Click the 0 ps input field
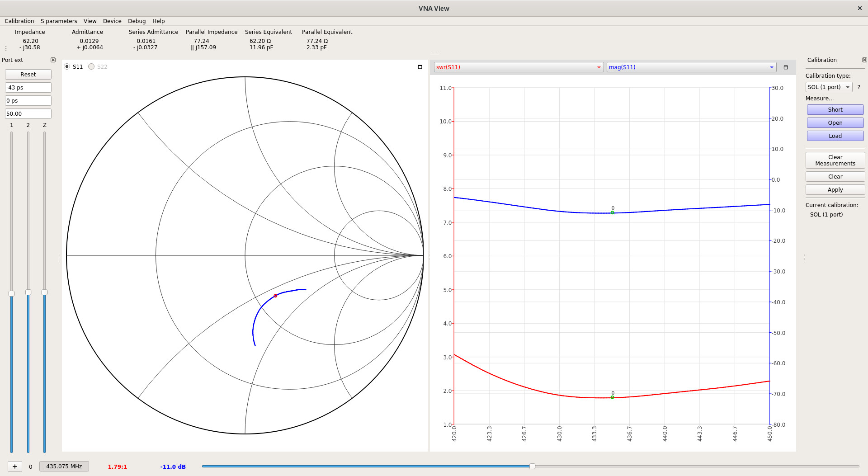Viewport: 868px width, 476px height. tap(28, 101)
